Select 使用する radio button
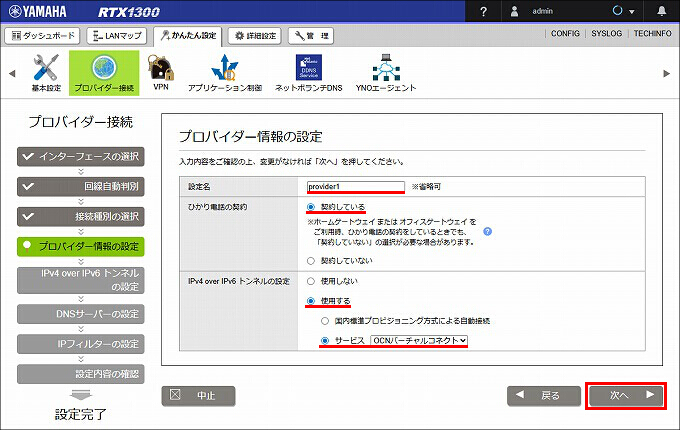The image size is (680, 430). coord(311,301)
